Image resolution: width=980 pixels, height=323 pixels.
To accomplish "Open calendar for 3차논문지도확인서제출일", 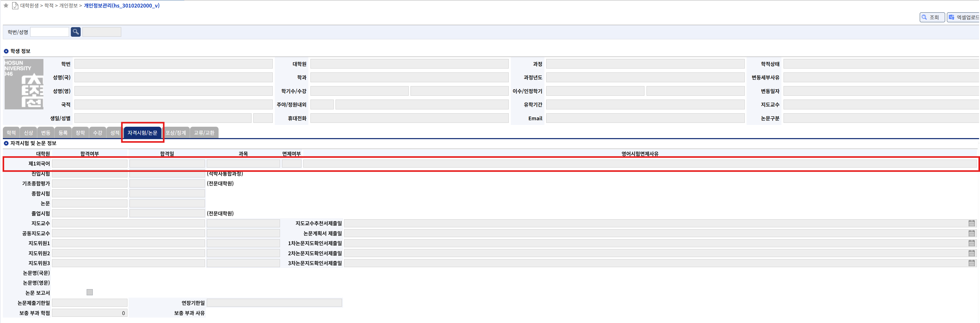I will coord(971,263).
